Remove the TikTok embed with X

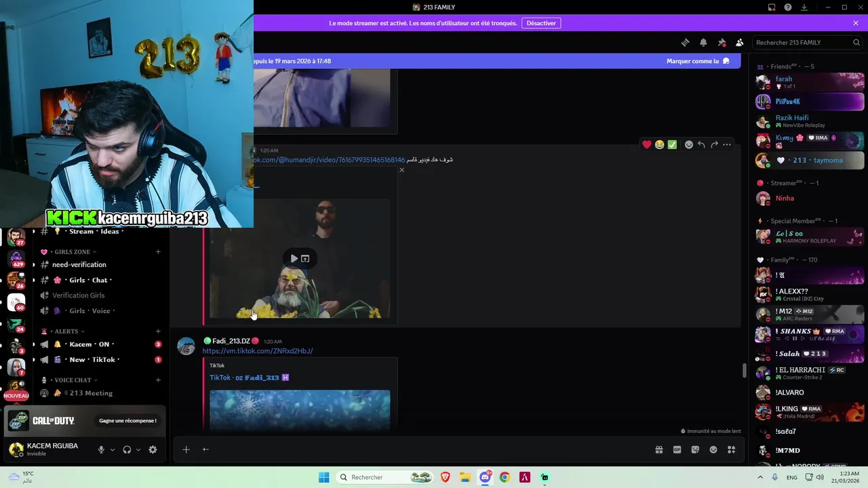point(401,170)
